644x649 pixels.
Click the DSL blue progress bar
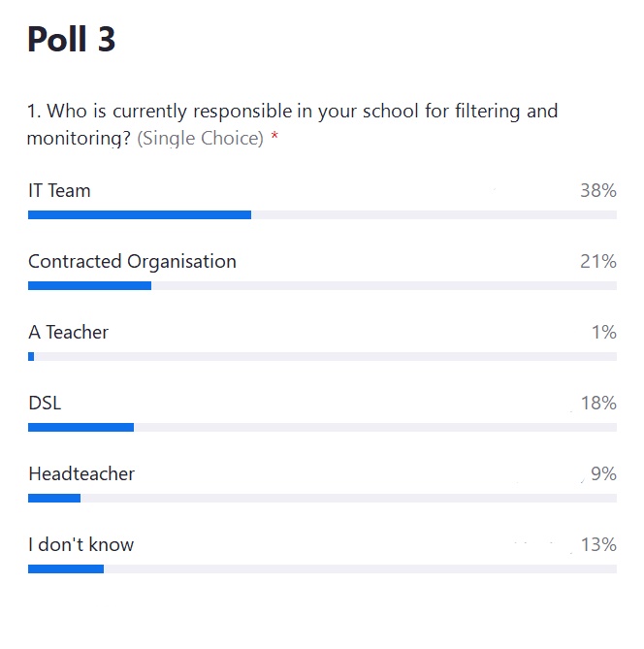click(81, 427)
